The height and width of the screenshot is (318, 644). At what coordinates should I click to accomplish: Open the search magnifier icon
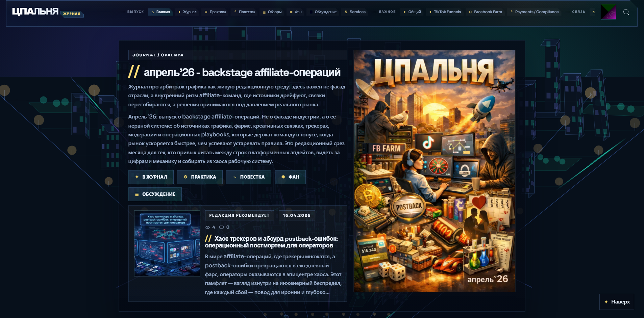tap(626, 12)
